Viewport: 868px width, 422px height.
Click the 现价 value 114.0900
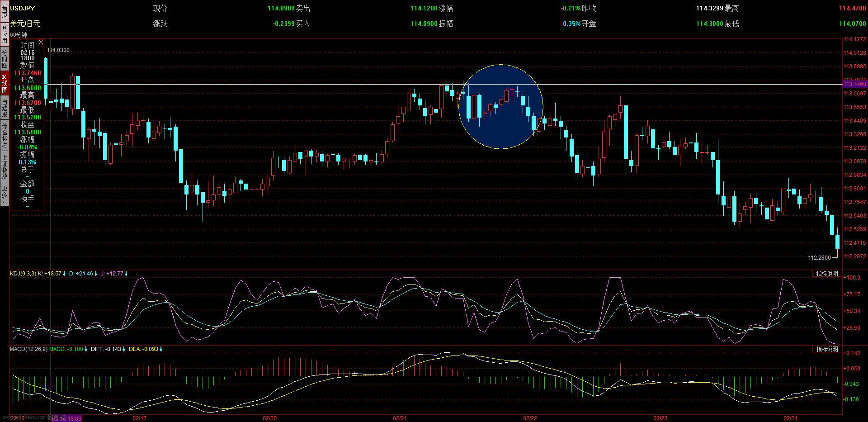coord(281,8)
